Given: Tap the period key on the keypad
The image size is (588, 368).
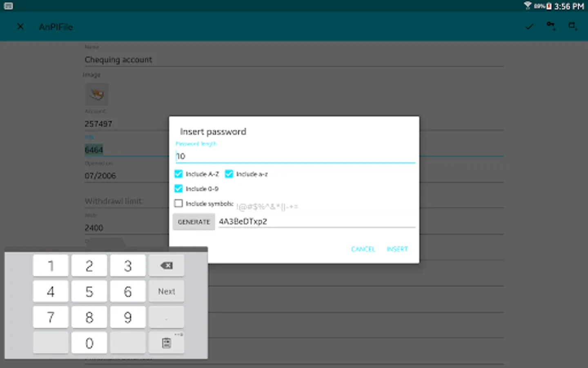Looking at the screenshot, I should 166,317.
